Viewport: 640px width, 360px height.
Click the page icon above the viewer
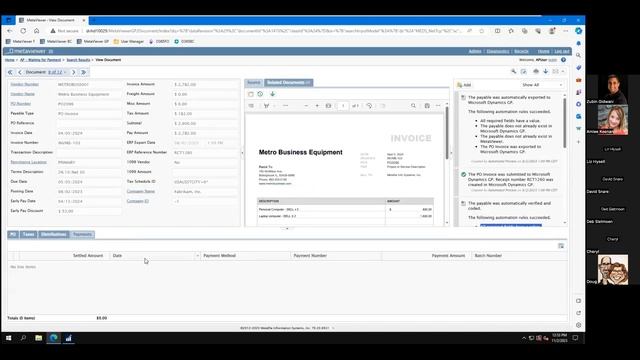(x=251, y=94)
